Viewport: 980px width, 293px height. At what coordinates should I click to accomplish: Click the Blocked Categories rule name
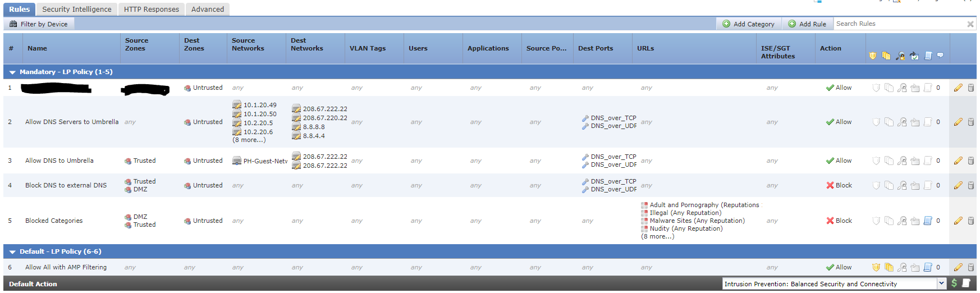[x=54, y=221]
